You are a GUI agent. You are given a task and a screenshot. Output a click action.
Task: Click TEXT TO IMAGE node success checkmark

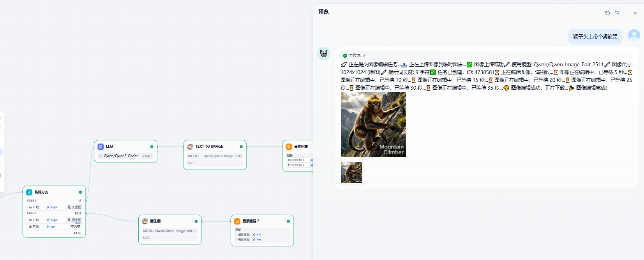(x=241, y=147)
